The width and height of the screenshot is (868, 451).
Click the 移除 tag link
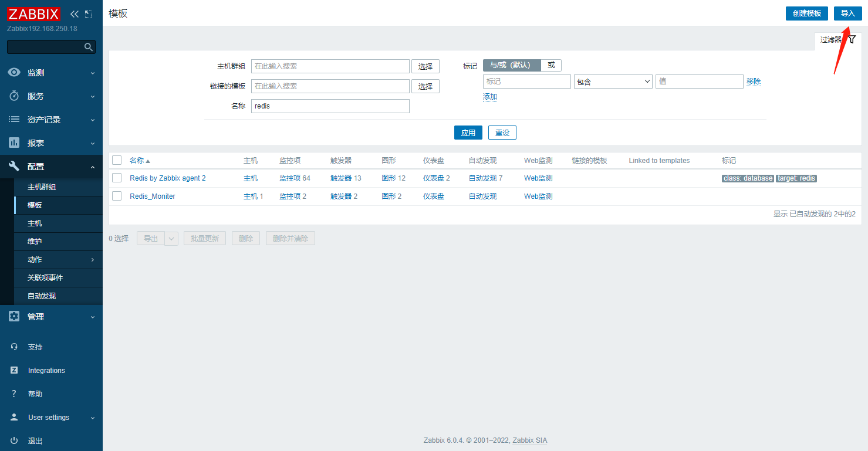[x=754, y=82]
